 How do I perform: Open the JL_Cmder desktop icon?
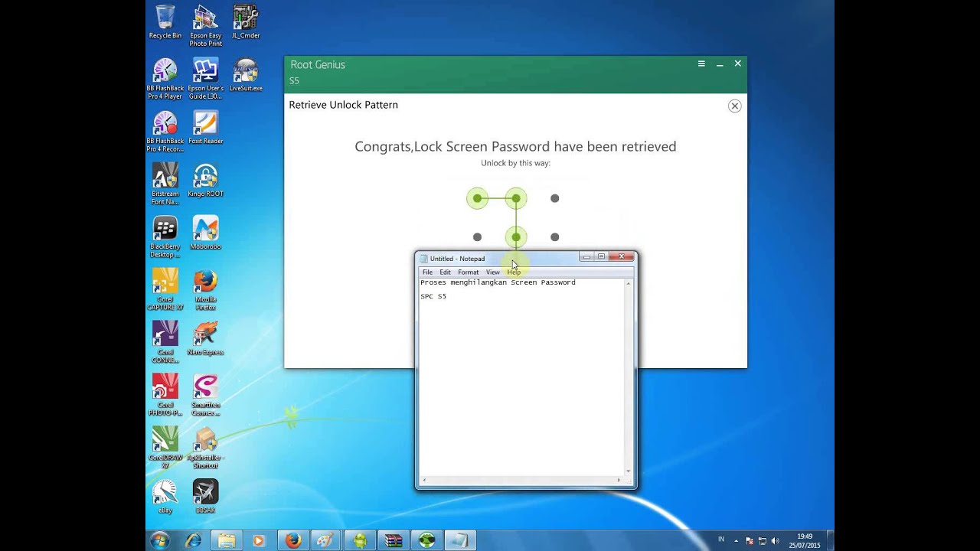coord(245,22)
